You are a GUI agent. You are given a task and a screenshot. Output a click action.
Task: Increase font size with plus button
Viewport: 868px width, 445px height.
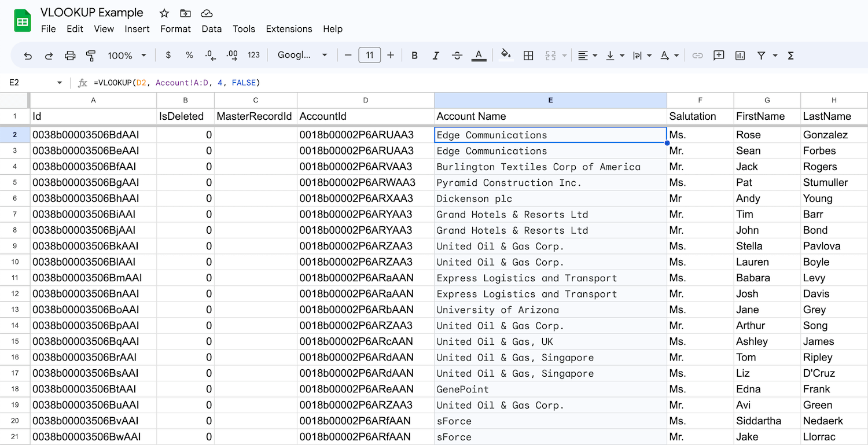(x=391, y=56)
